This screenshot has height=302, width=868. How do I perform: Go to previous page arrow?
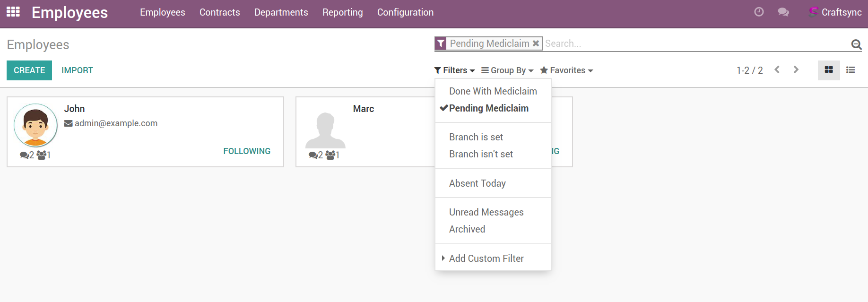click(777, 70)
